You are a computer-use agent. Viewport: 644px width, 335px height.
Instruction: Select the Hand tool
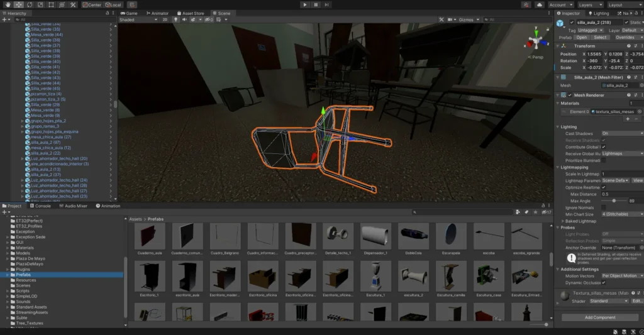8,4
